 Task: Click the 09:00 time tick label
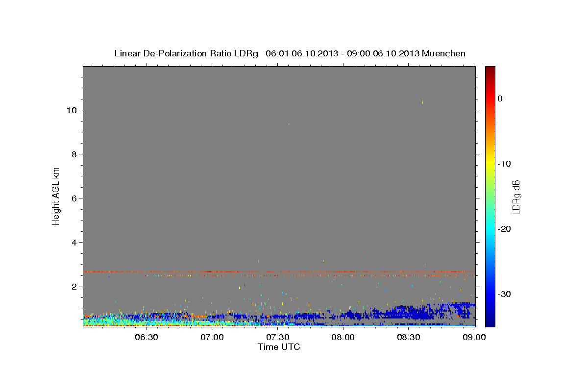(x=474, y=337)
